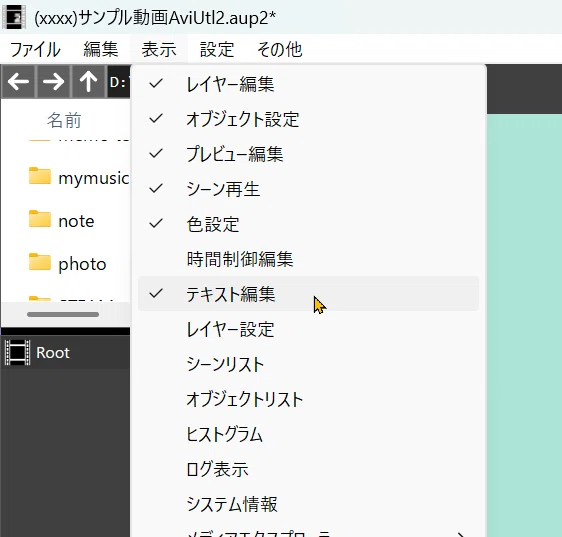Screen dimensions: 562x537
Task: Close the open 表示 menu
Action: click(159, 49)
